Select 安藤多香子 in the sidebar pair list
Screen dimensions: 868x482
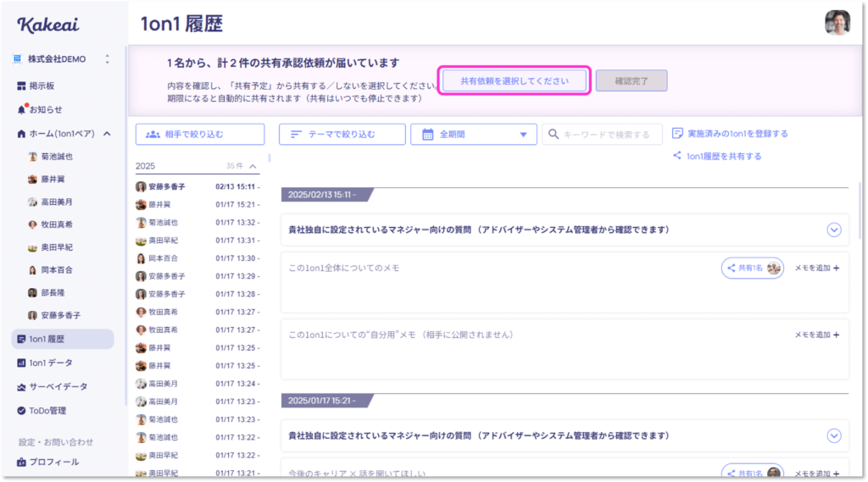(x=54, y=315)
